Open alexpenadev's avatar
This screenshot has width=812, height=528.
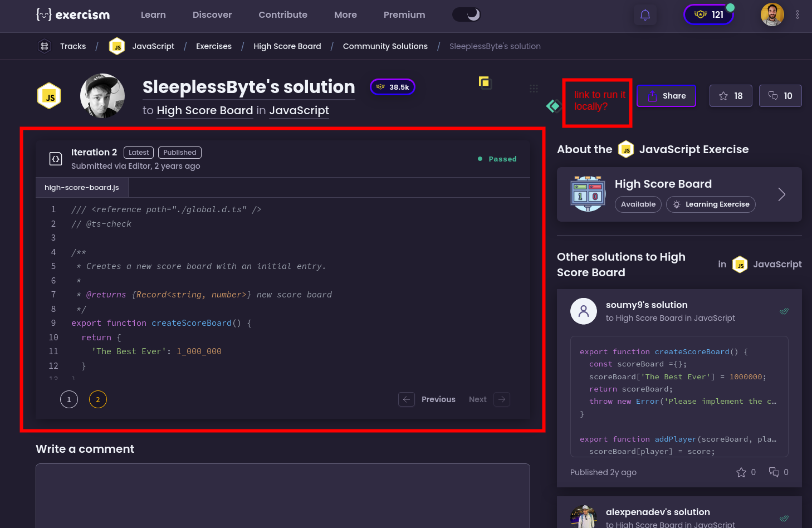coord(584,516)
